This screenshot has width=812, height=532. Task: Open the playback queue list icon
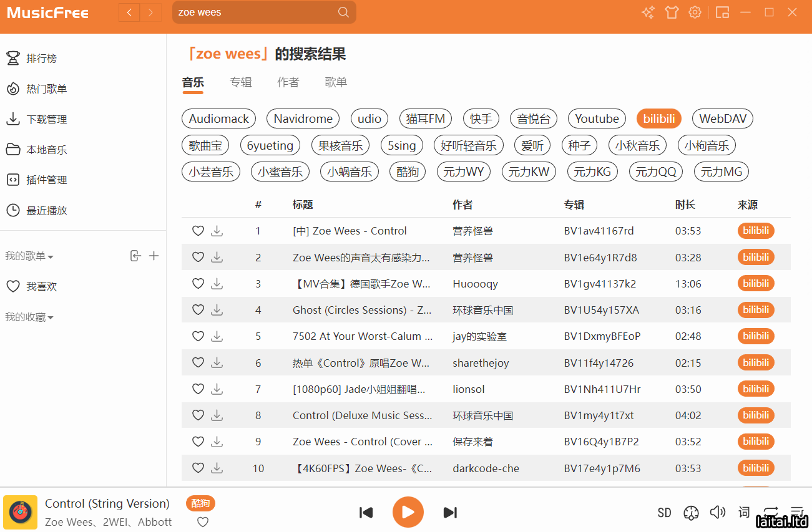797,512
